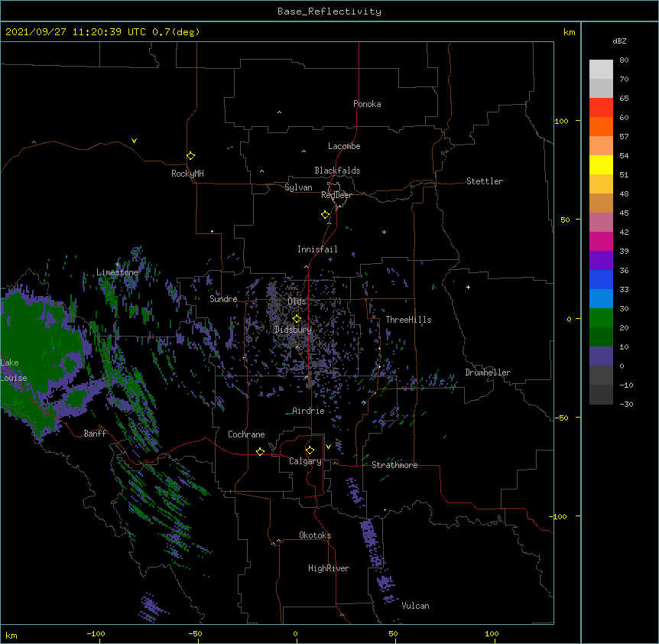The image size is (659, 644).
Task: Select the HighRiver label
Action: (328, 568)
